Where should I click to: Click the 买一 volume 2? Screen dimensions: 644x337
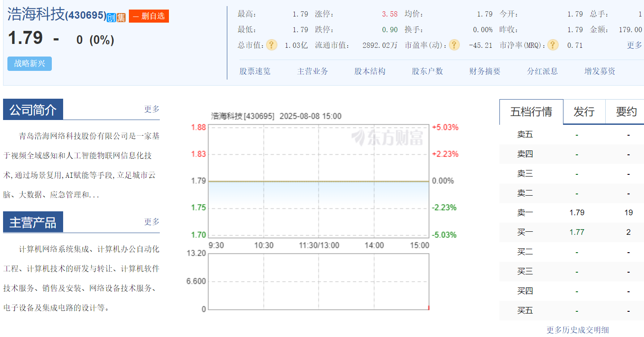(628, 232)
